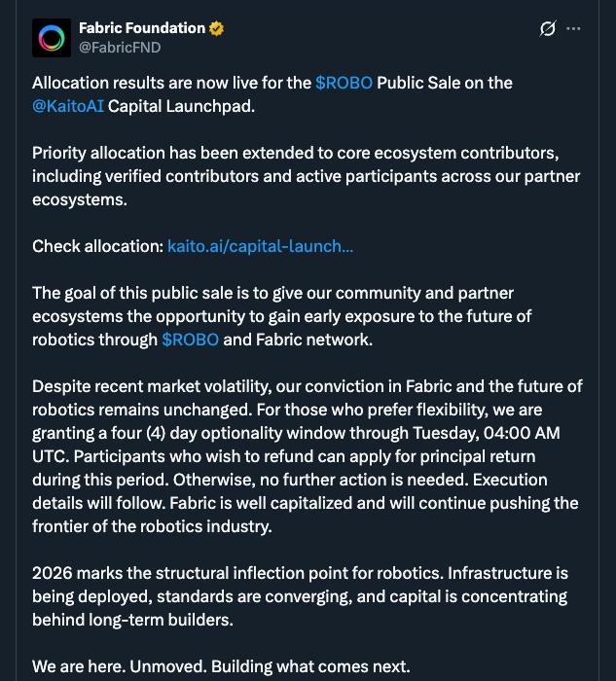Click the $ROBO cashtag before Public Sale
This screenshot has height=681, width=616.
tap(344, 83)
